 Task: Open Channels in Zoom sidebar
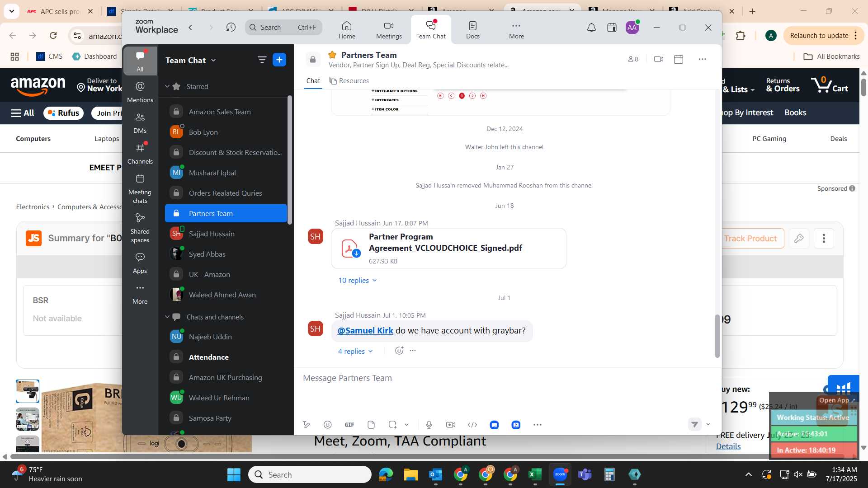click(x=140, y=154)
